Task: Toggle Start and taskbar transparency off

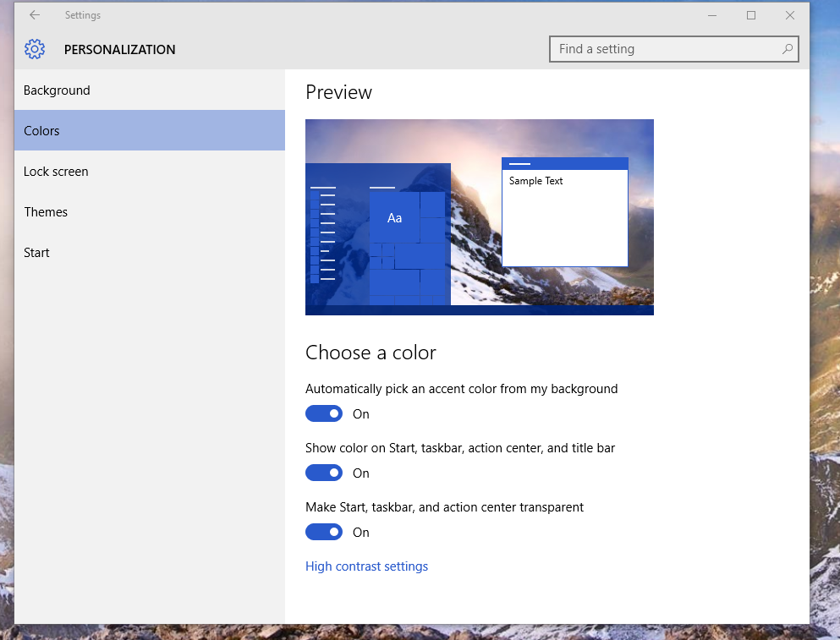Action: point(324,532)
